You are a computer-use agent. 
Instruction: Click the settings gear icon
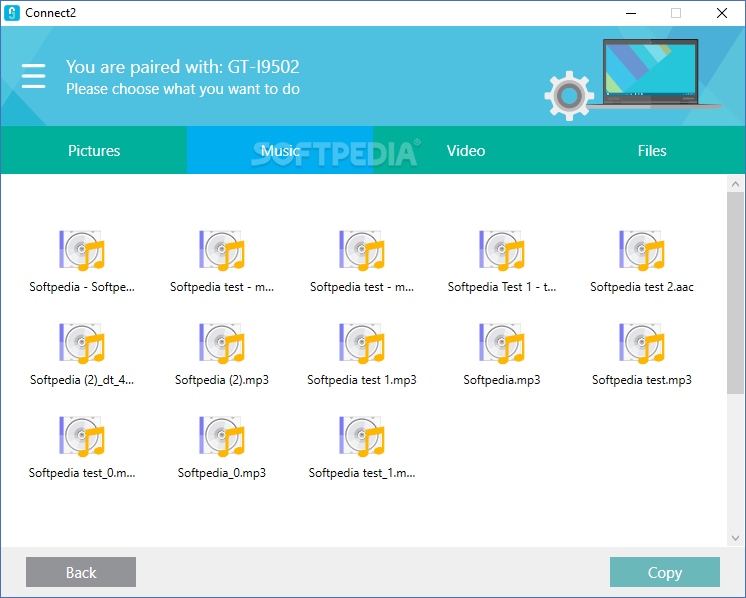(x=569, y=96)
